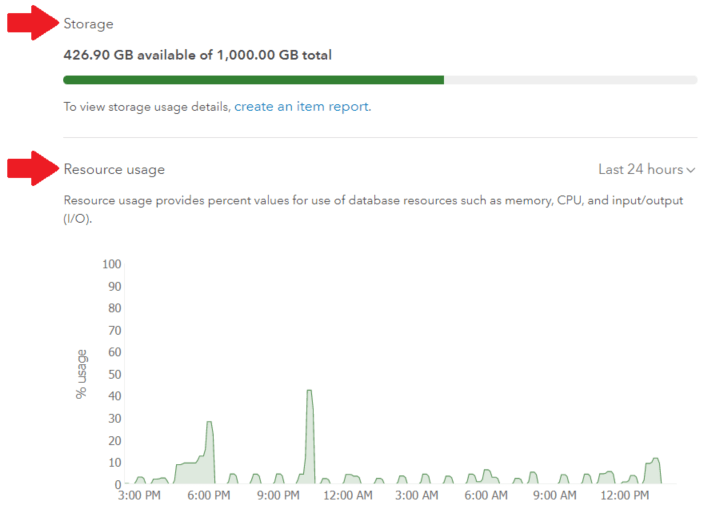Screen dimensions: 703x514
Task: Click the 50 value on the y-axis
Action: 114,374
